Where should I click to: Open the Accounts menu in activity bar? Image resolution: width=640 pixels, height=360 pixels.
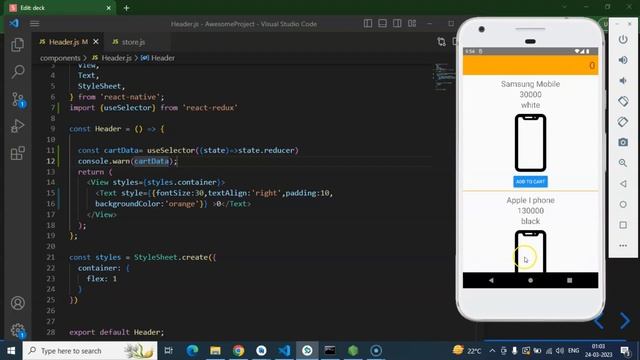[18, 303]
